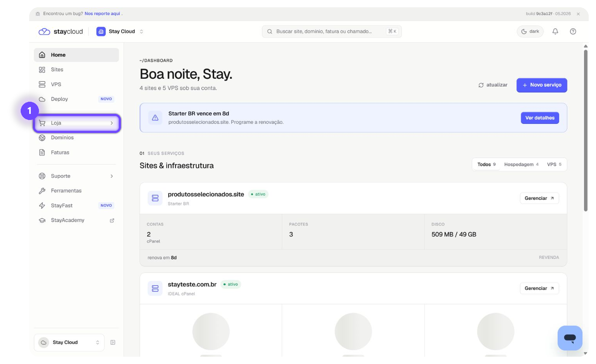Click renova em 8d text

coord(162,258)
